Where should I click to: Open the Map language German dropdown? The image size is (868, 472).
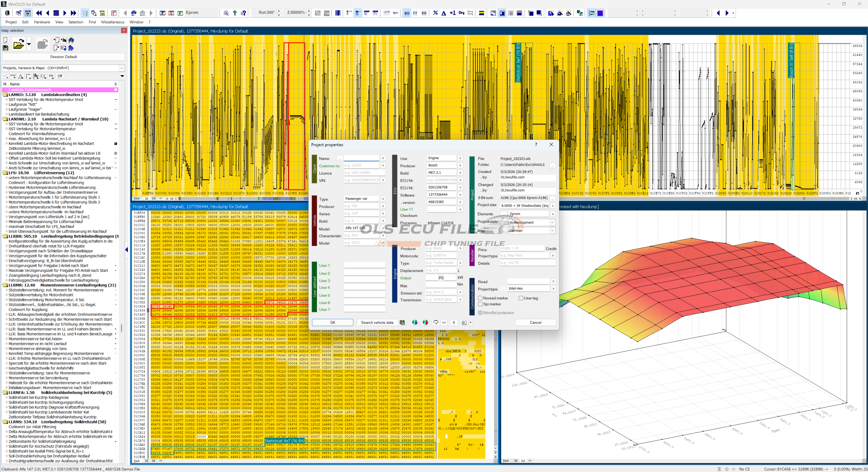click(552, 231)
